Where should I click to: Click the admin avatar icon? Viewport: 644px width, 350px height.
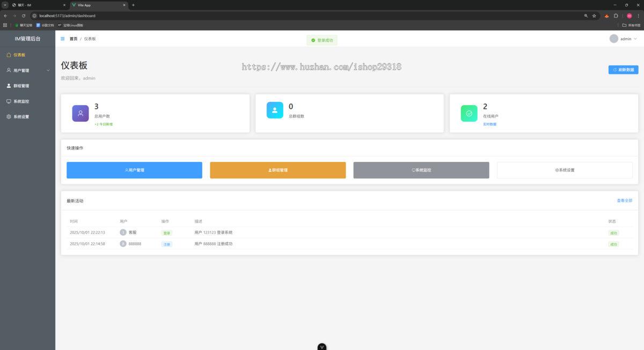coord(614,39)
